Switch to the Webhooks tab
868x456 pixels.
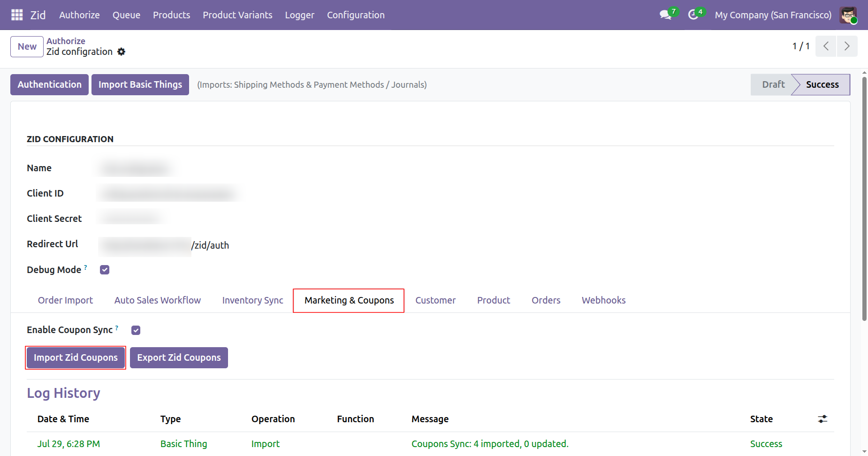click(x=603, y=300)
